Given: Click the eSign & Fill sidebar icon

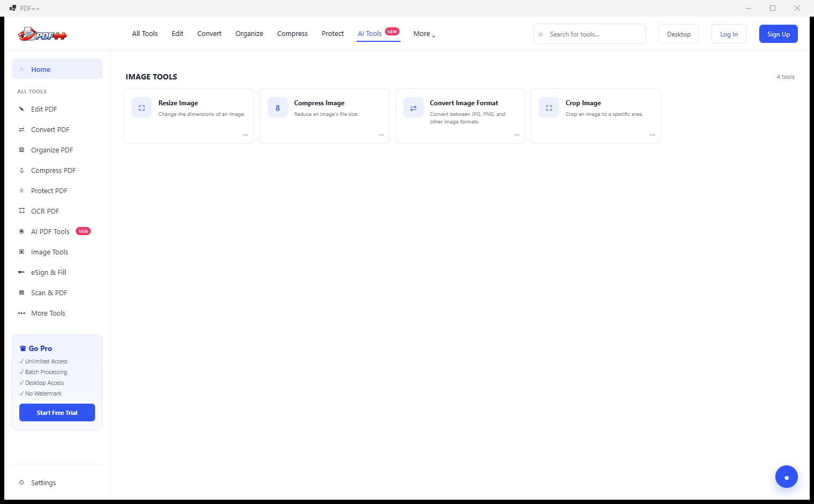Looking at the screenshot, I should pyautogui.click(x=21, y=272).
